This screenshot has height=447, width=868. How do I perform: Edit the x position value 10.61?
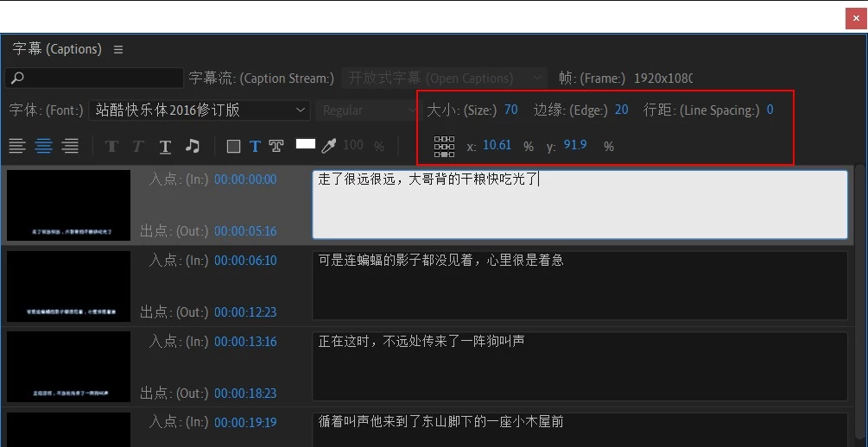497,145
